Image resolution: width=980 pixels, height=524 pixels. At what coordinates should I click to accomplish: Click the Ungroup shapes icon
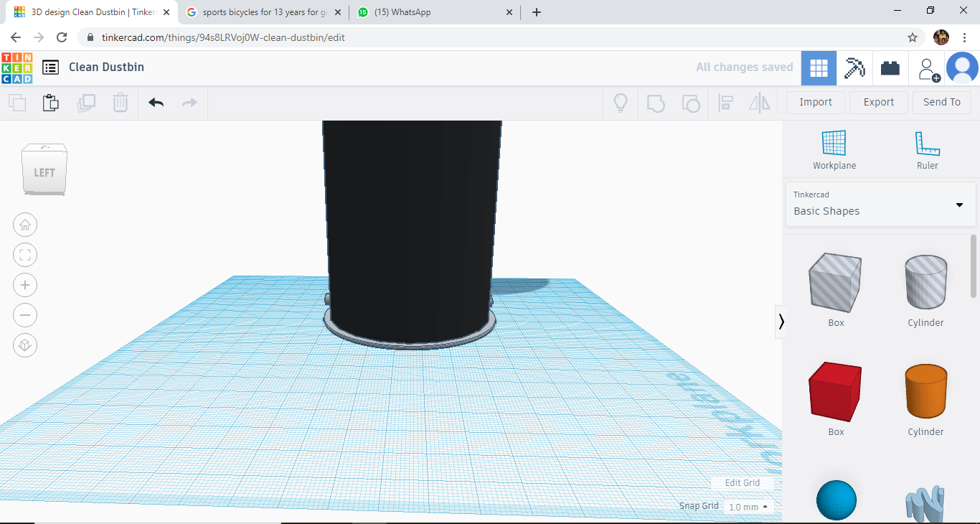click(690, 103)
